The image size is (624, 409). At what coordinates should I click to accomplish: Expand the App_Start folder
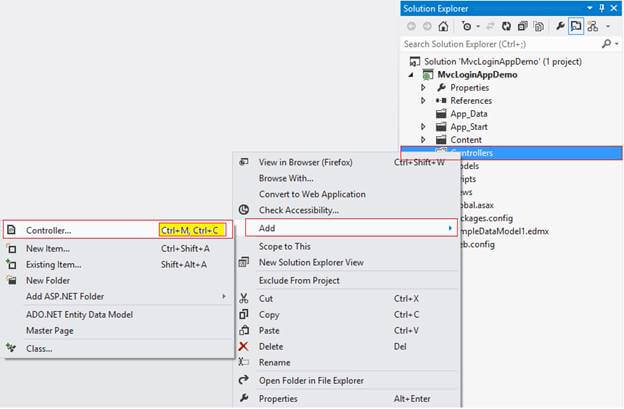423,127
